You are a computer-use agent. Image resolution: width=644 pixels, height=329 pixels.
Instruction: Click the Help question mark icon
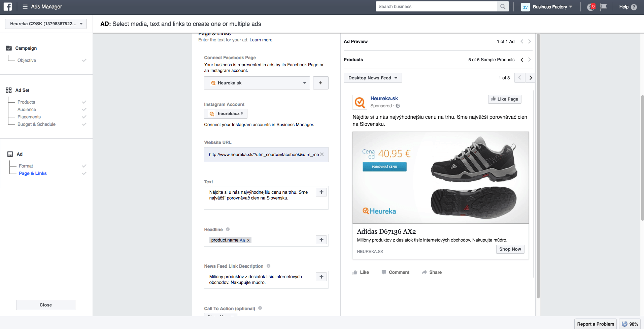[634, 7]
